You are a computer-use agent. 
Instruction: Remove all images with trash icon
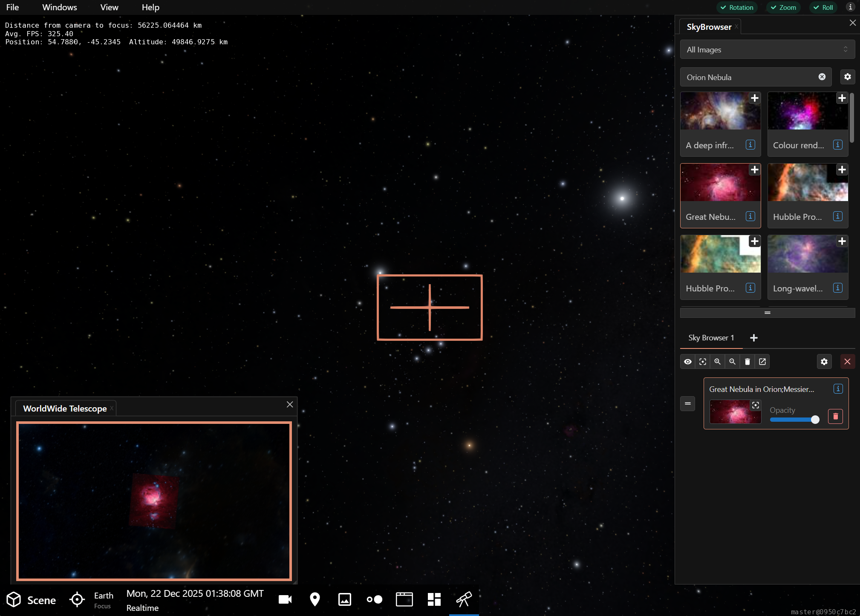(x=747, y=362)
